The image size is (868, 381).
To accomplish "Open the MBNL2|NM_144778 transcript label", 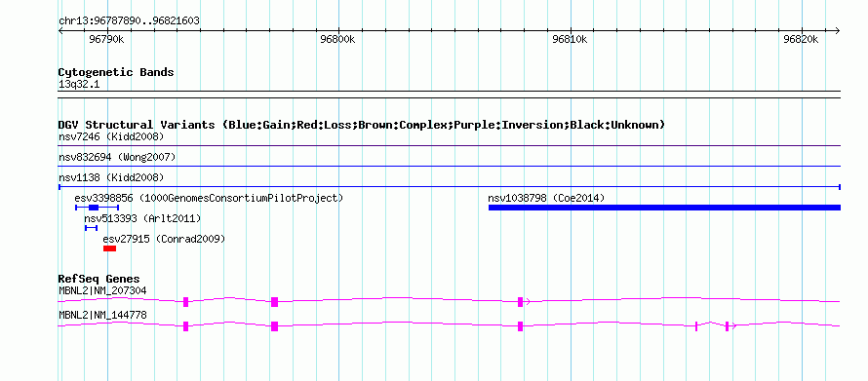I will (x=102, y=315).
